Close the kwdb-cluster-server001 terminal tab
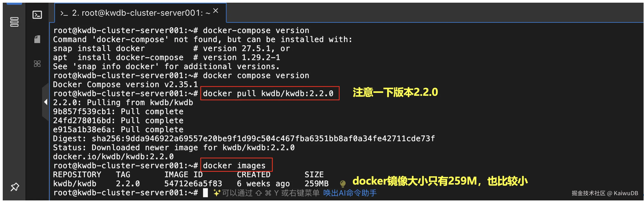Viewport: 644px width, 202px height. pos(215,11)
